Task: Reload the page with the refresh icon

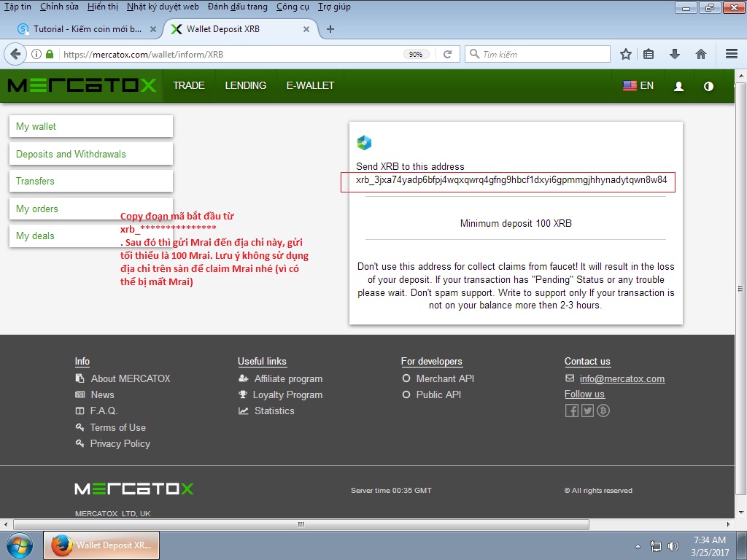Action: point(447,54)
